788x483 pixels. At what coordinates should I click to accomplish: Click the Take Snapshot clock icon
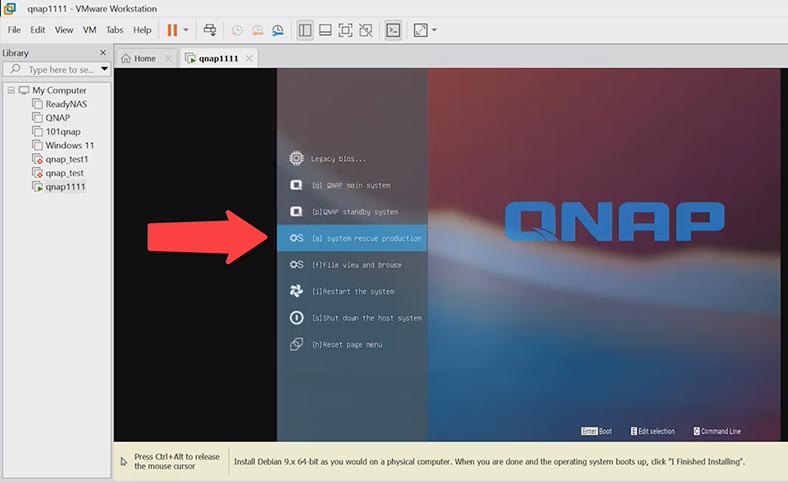pyautogui.click(x=237, y=31)
